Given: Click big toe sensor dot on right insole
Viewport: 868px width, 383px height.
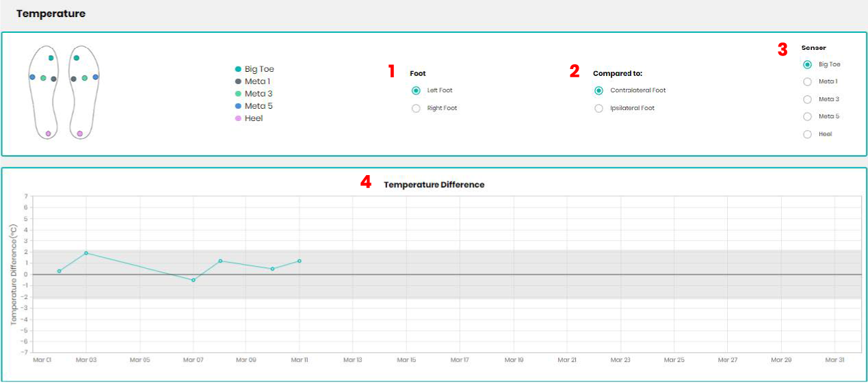Looking at the screenshot, I should tap(77, 58).
